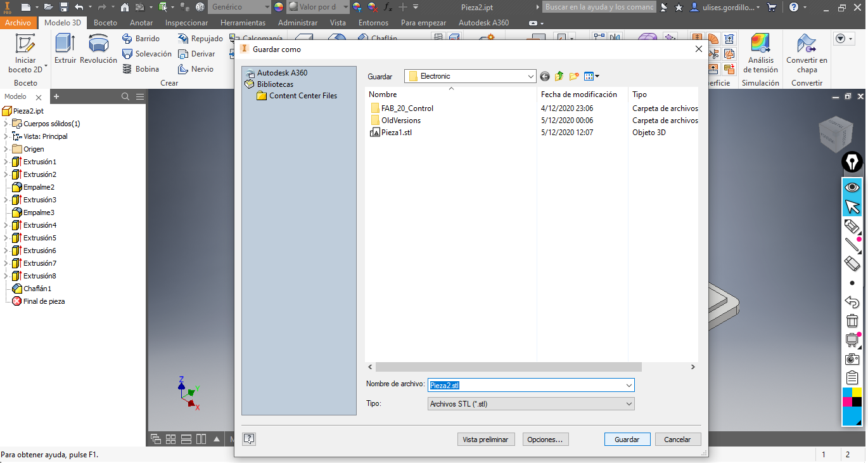Click the Bobina coil tool
This screenshot has height=463, width=868.
(x=140, y=69)
